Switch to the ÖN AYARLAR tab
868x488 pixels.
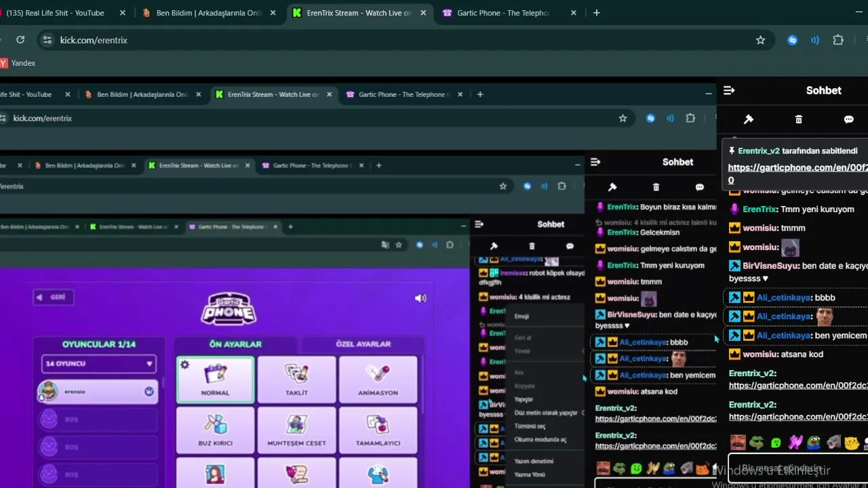point(234,344)
